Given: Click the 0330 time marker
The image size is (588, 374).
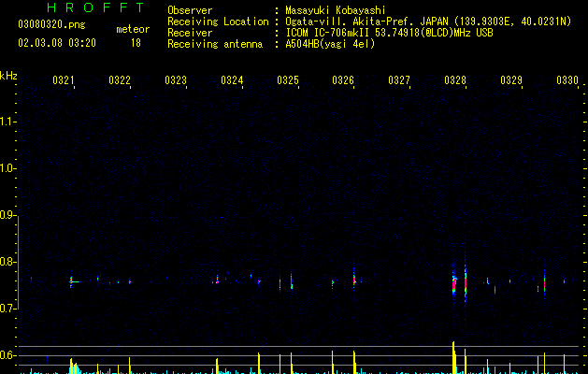Looking at the screenshot, I should [x=567, y=80].
